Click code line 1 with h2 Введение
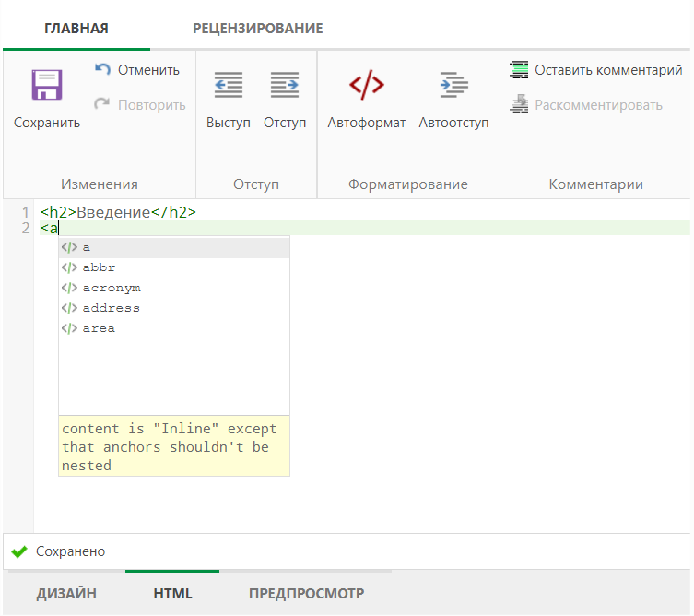 pyautogui.click(x=118, y=213)
